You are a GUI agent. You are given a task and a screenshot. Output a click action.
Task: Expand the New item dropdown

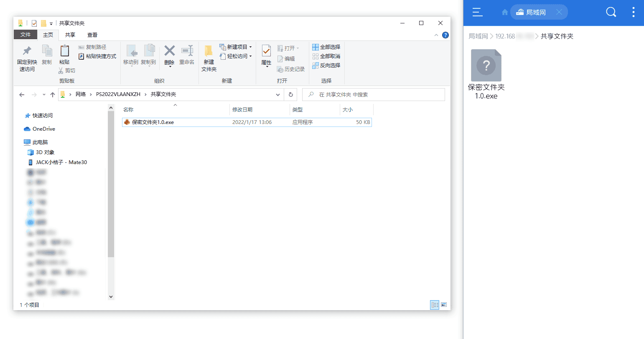pos(236,47)
